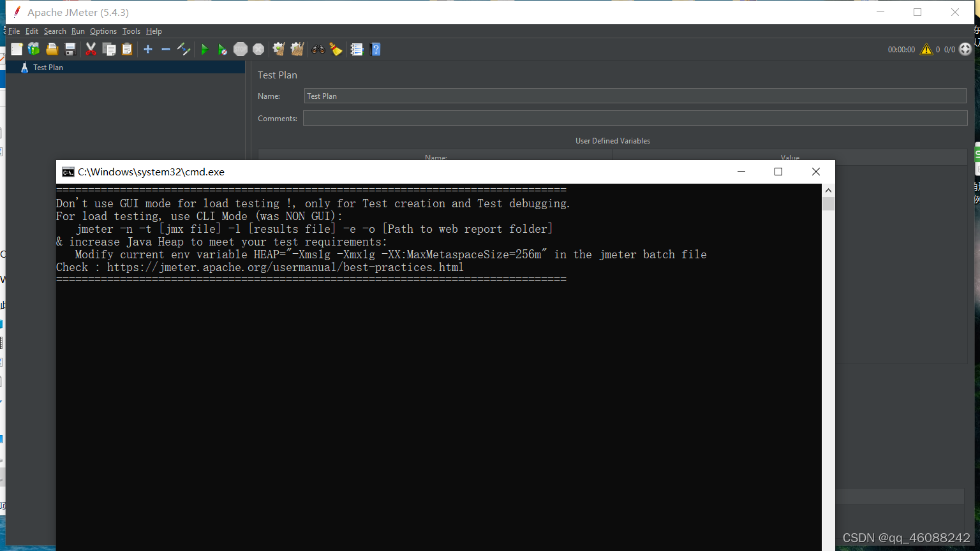Click the Cut scissors icon
This screenshot has height=551, width=980.
[x=91, y=49]
